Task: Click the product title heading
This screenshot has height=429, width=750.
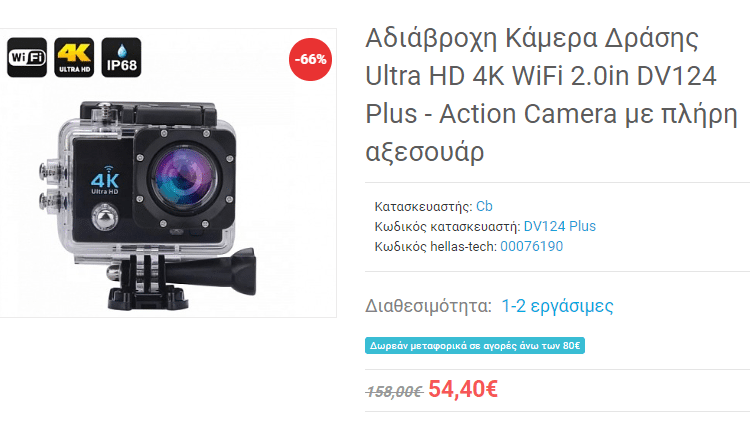Action: (551, 95)
